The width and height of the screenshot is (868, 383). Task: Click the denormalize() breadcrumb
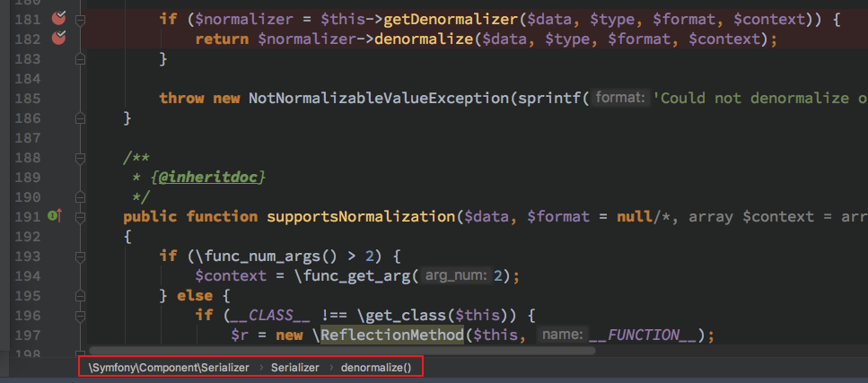(x=375, y=367)
